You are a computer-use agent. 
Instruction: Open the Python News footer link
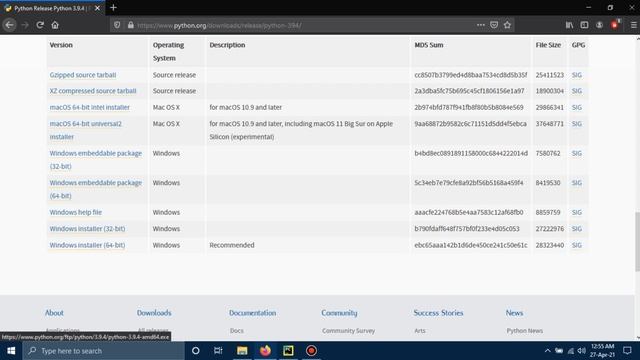pyautogui.click(x=525, y=331)
